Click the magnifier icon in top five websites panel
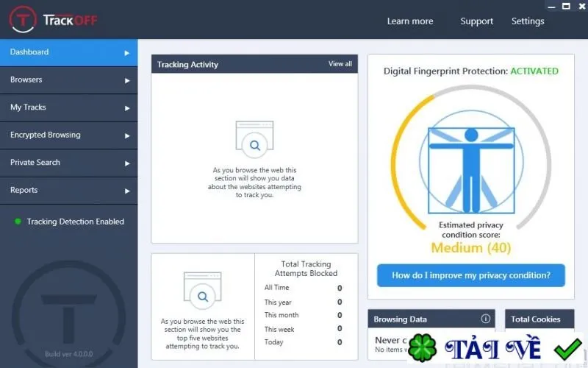The height and width of the screenshot is (368, 588). coord(203,291)
